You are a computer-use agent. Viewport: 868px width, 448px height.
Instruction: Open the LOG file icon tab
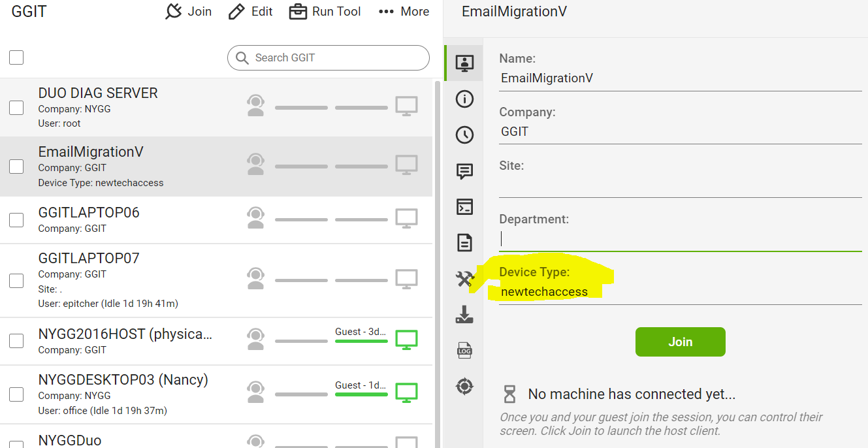(x=464, y=351)
